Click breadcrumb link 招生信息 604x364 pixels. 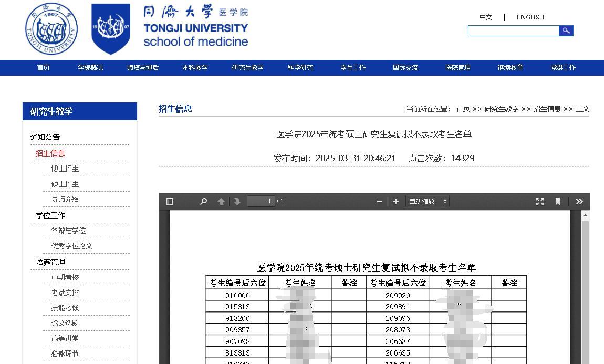coord(547,109)
